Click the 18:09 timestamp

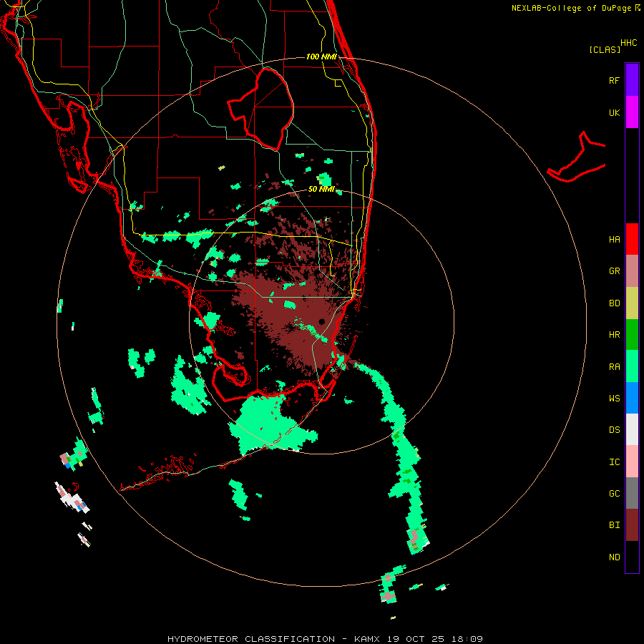(x=467, y=639)
